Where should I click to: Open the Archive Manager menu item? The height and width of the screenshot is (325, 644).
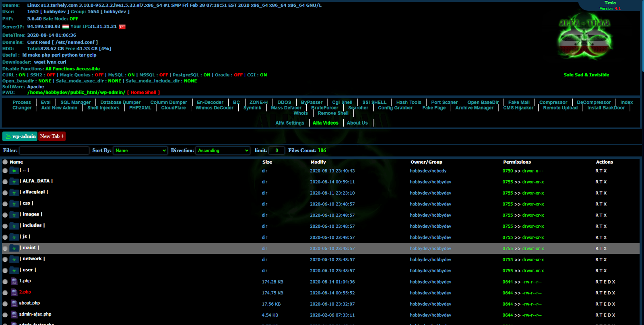pyautogui.click(x=475, y=108)
